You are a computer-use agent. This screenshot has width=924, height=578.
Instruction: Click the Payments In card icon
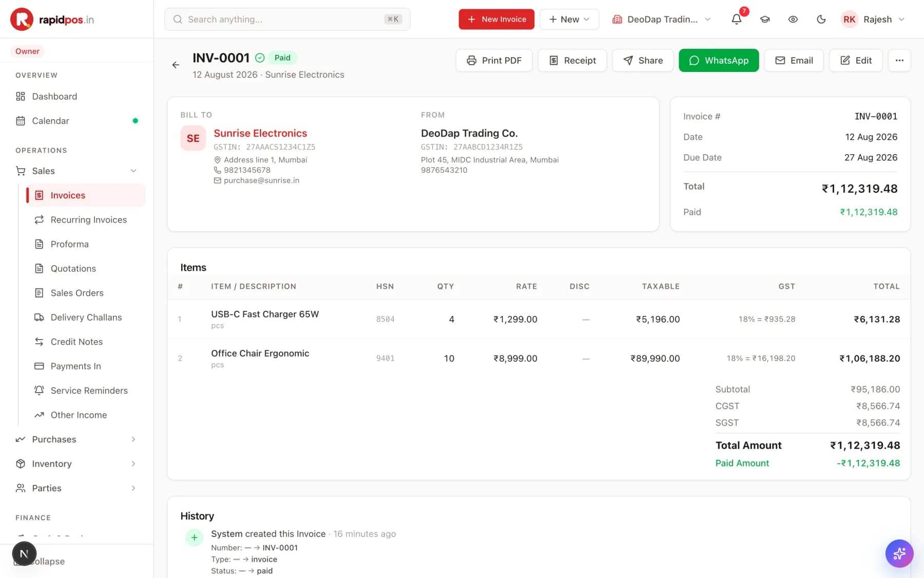tap(39, 366)
